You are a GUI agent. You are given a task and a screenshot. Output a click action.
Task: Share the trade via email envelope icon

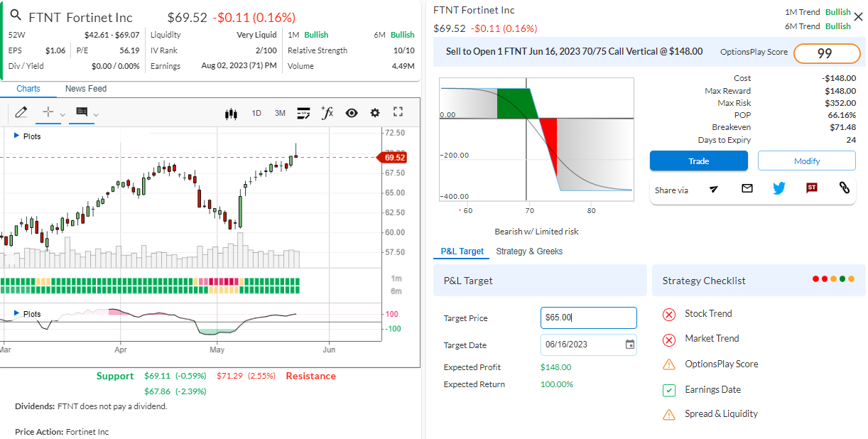(747, 188)
